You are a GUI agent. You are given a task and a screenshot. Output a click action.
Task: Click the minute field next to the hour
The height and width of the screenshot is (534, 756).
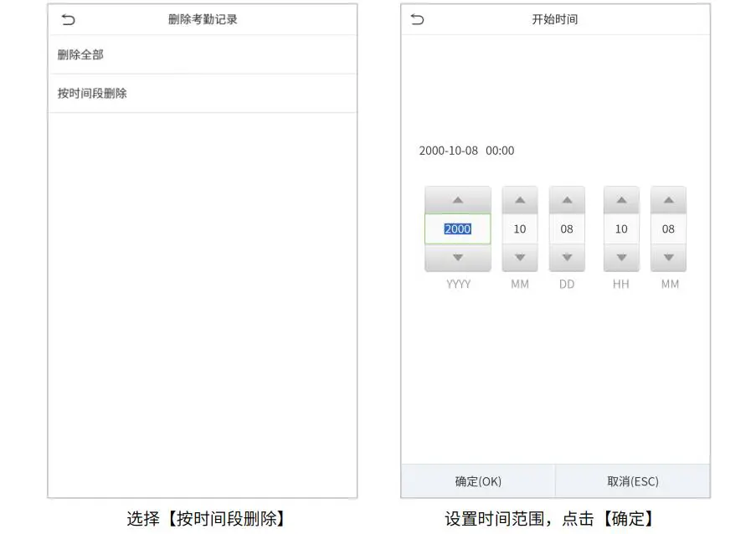tap(668, 229)
